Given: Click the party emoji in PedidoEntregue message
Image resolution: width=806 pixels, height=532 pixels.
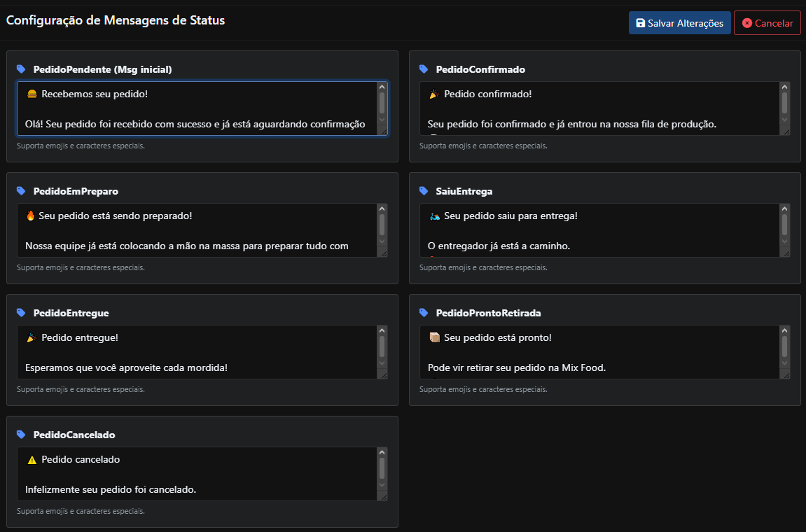Looking at the screenshot, I should [x=32, y=337].
